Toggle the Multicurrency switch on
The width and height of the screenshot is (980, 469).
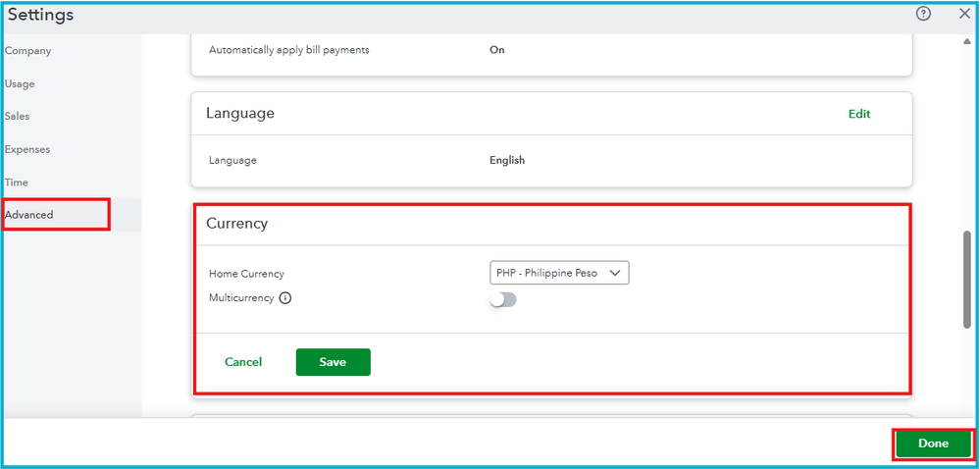pyautogui.click(x=503, y=299)
